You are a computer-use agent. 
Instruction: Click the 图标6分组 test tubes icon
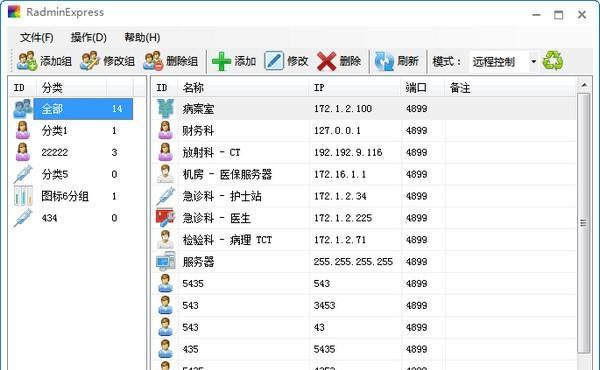(x=23, y=196)
